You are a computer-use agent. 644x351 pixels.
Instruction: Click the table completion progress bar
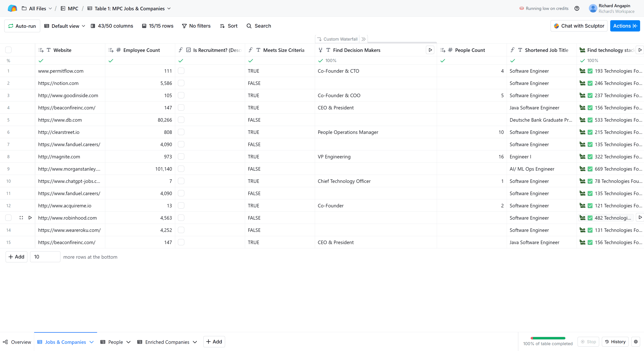(548, 338)
